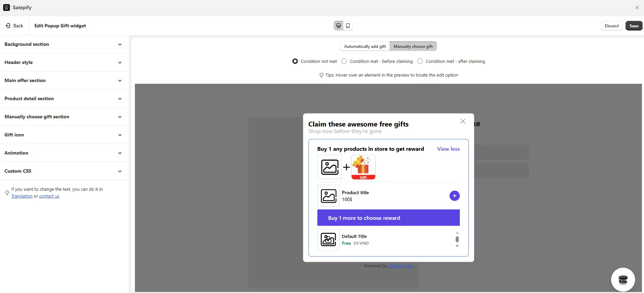Click the Shop now before they're gone subtitle
644x293 pixels.
pos(345,131)
